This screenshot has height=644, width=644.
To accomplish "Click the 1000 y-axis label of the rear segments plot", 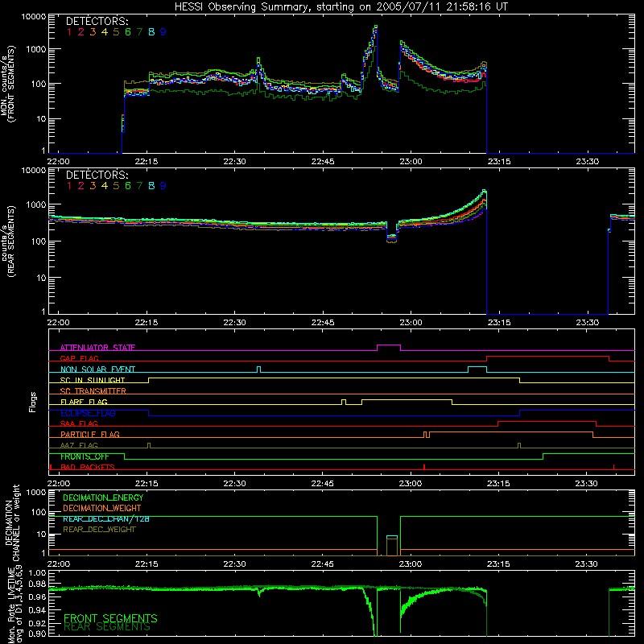I will click(36, 204).
